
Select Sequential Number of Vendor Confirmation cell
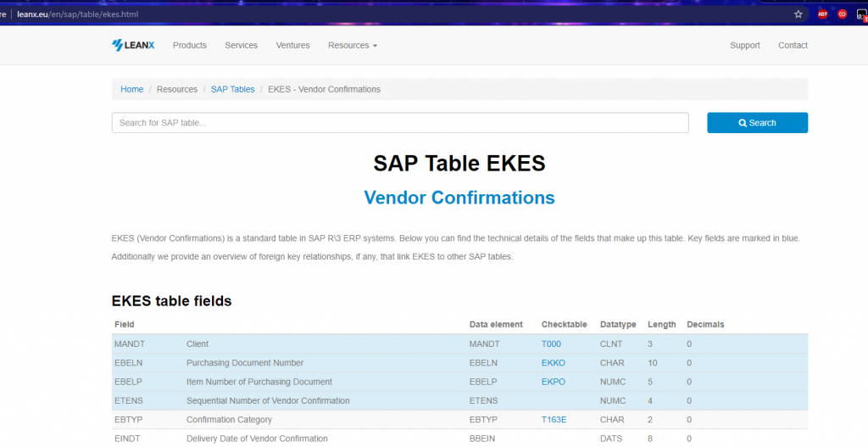(268, 400)
